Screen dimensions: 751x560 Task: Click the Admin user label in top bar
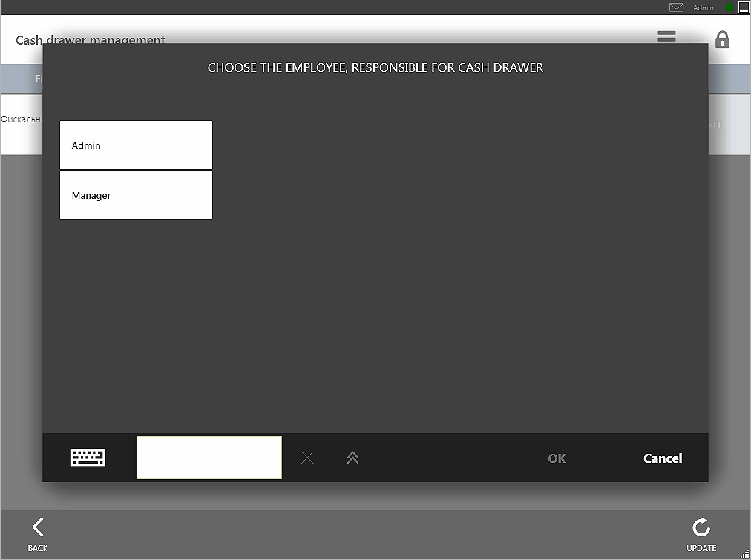pos(703,7)
